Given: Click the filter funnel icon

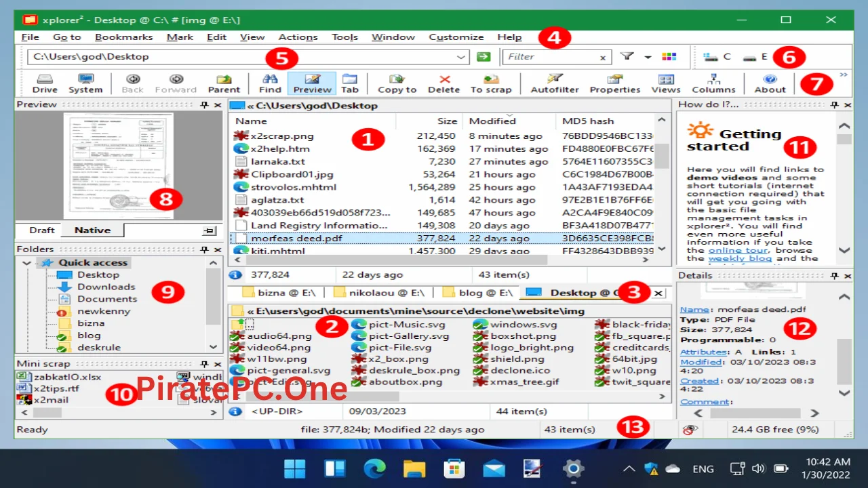Looking at the screenshot, I should [627, 56].
